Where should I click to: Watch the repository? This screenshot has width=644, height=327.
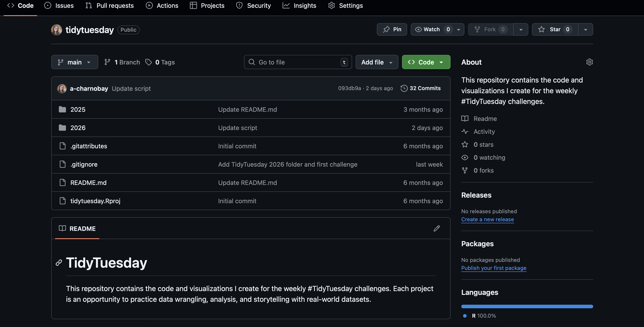point(431,29)
